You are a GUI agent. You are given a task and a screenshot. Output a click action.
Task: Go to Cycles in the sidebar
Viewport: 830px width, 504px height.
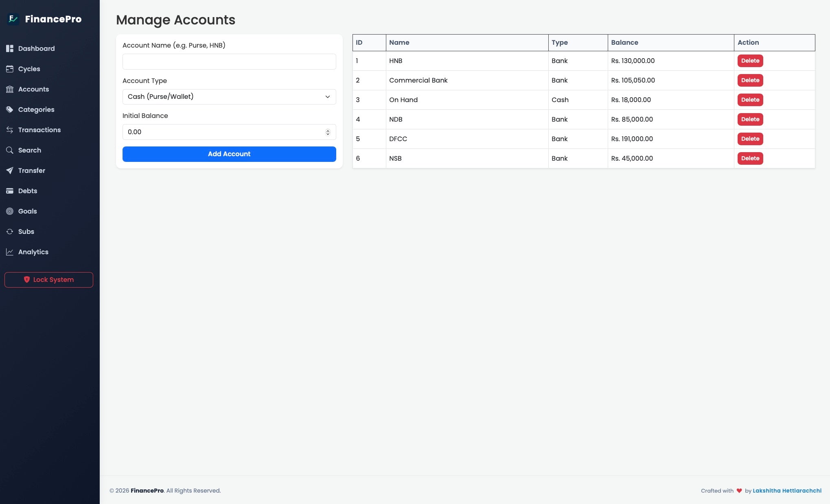(50, 69)
